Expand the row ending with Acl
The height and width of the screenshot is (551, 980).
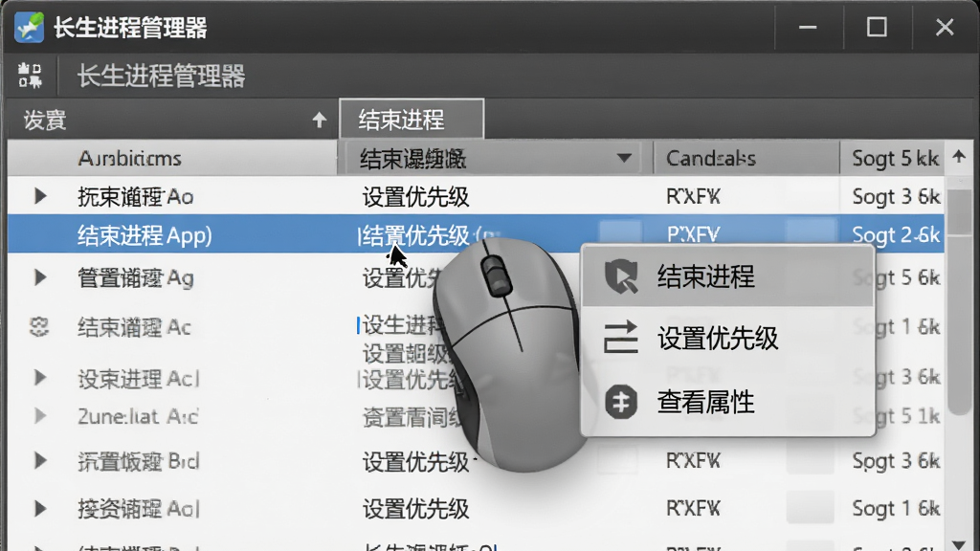[40, 378]
